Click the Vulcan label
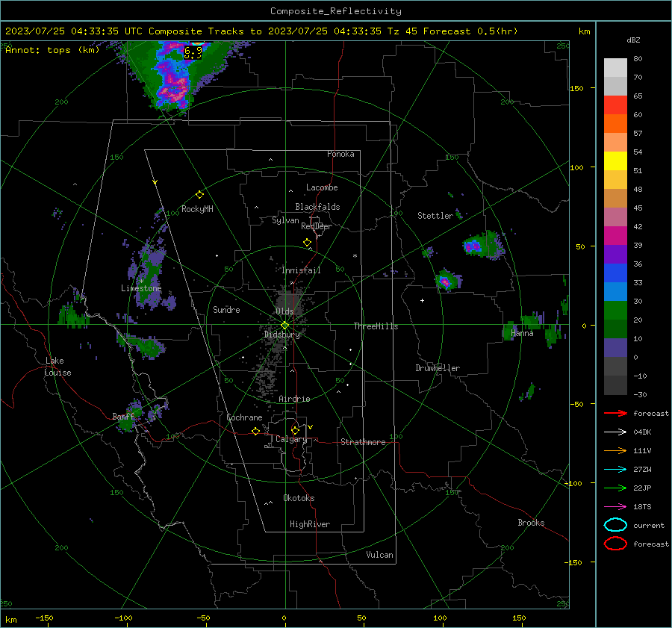The width and height of the screenshot is (672, 628). 380,555
